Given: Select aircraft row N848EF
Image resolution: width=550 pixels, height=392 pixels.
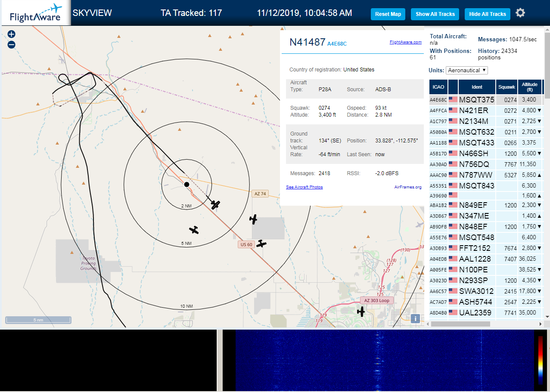Looking at the screenshot, I should coord(486,226).
